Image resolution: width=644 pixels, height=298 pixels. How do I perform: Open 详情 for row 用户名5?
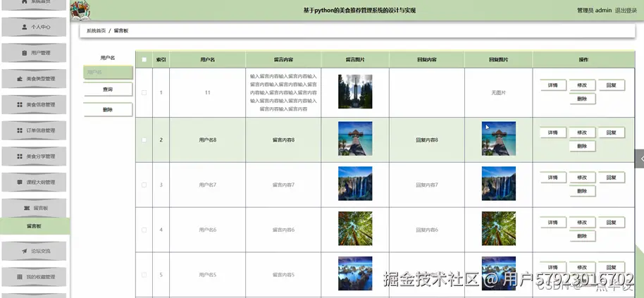pos(553,268)
